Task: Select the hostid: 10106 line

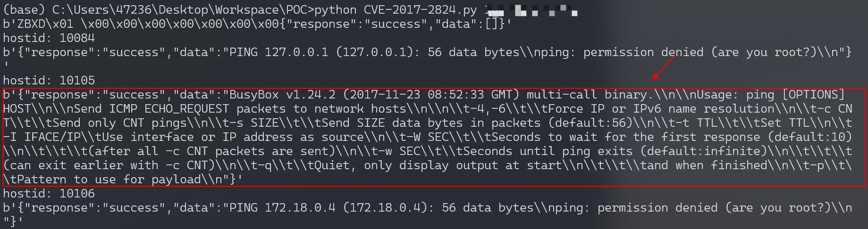Action: coord(49,194)
